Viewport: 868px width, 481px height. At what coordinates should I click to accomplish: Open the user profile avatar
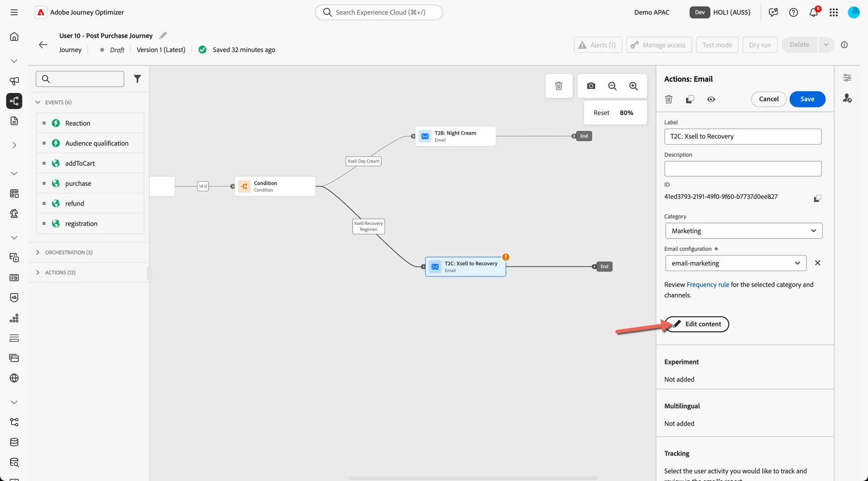pos(854,13)
